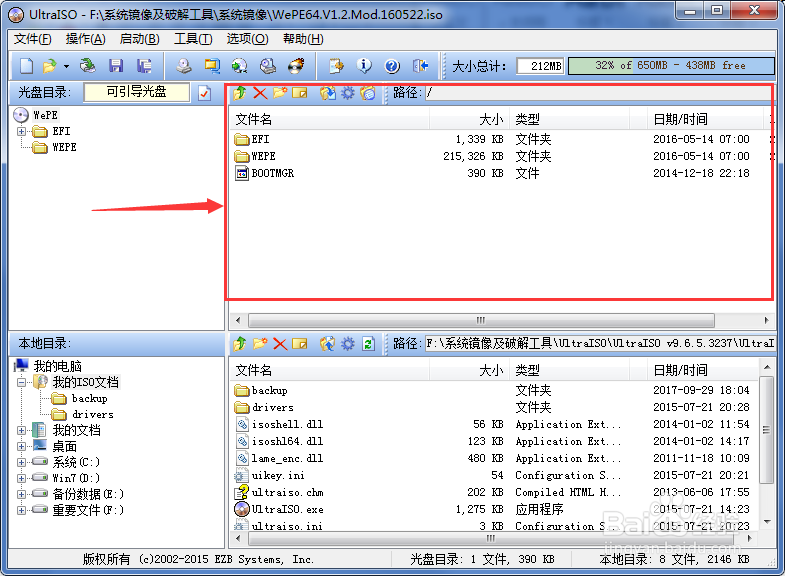Click the 可引导光盘 field
Viewport: 785px width, 576px height.
(137, 92)
